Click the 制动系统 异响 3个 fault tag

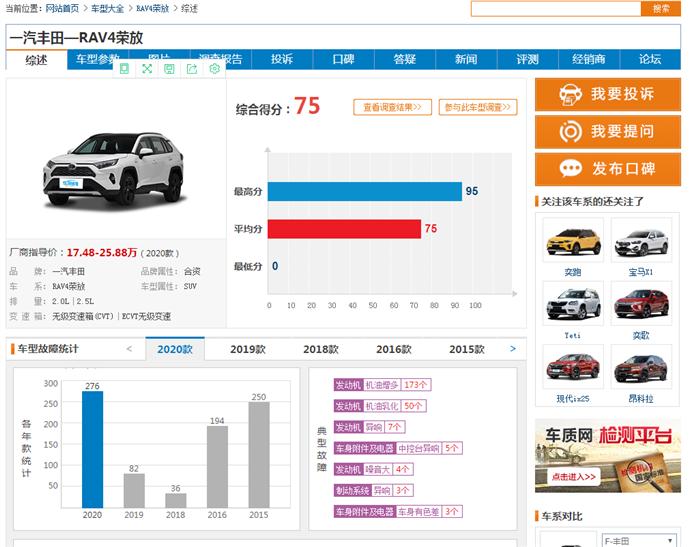coord(374,491)
